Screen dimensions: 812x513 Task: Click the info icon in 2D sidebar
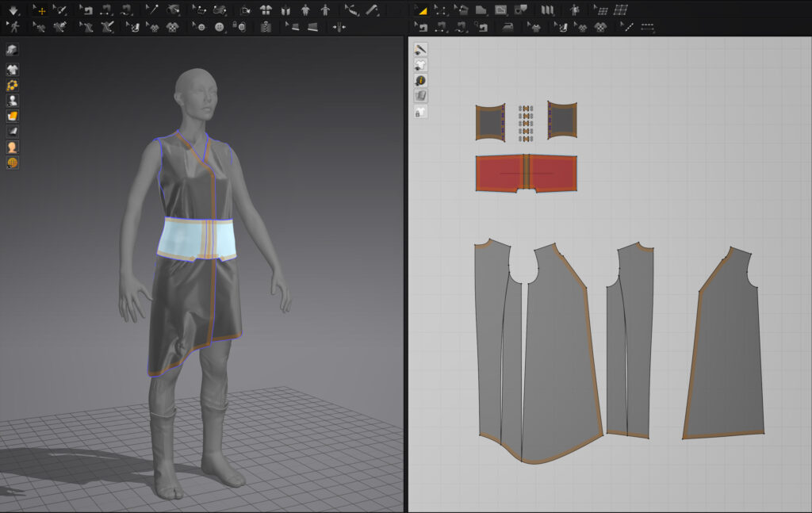(x=420, y=80)
